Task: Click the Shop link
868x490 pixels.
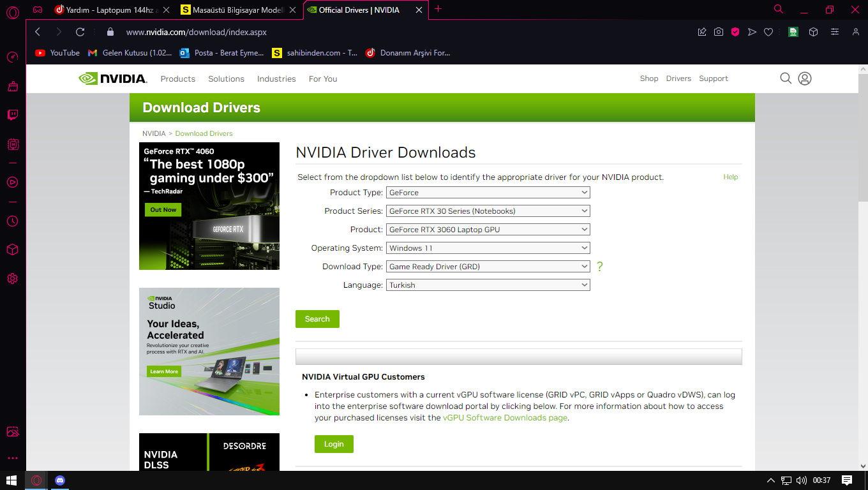Action: pyautogui.click(x=649, y=78)
